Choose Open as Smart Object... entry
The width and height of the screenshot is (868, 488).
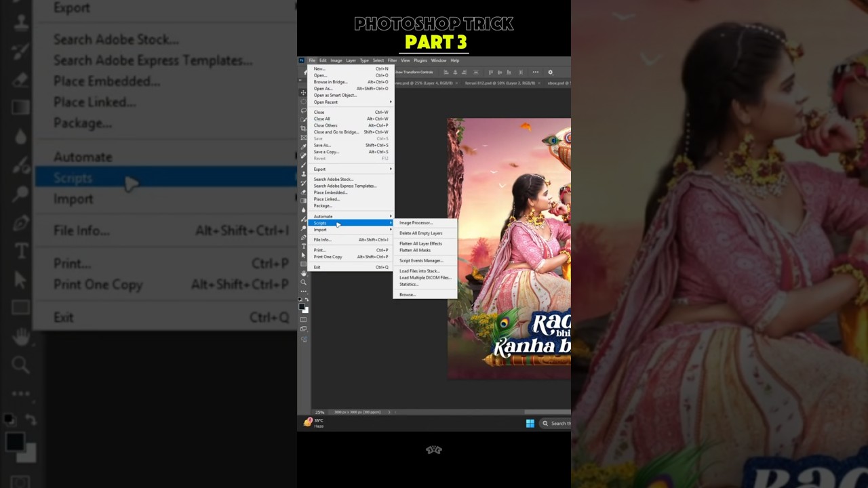pyautogui.click(x=351, y=95)
